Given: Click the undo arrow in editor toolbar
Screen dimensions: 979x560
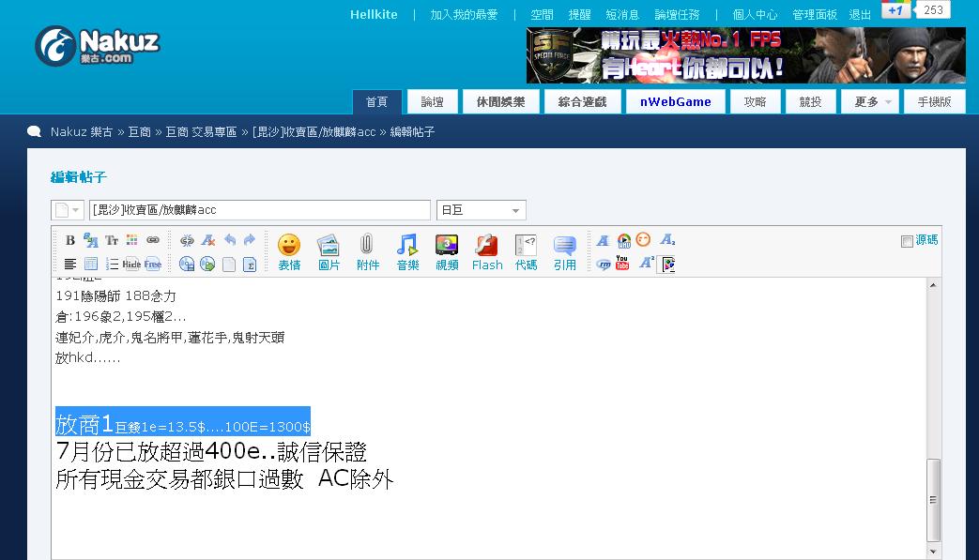Looking at the screenshot, I should point(229,240).
